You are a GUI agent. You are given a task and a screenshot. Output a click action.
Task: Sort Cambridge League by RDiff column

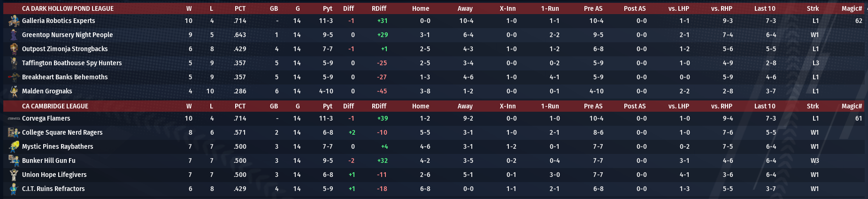tap(379, 106)
